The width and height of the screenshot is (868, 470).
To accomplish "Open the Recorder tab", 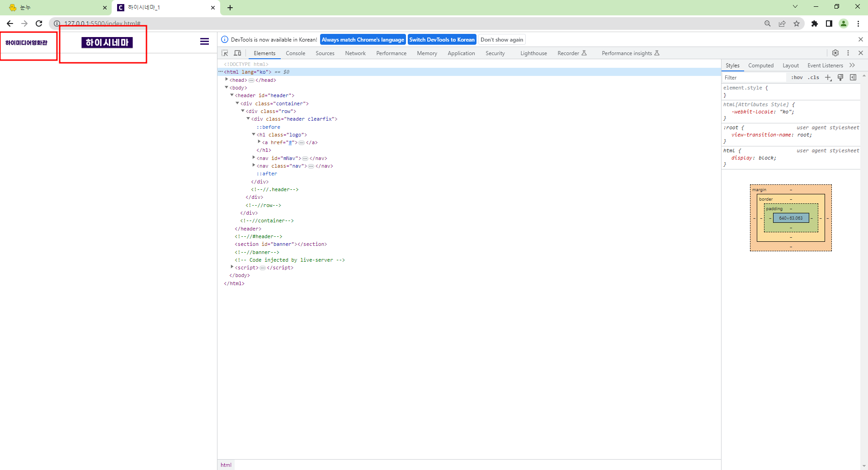I will [572, 53].
